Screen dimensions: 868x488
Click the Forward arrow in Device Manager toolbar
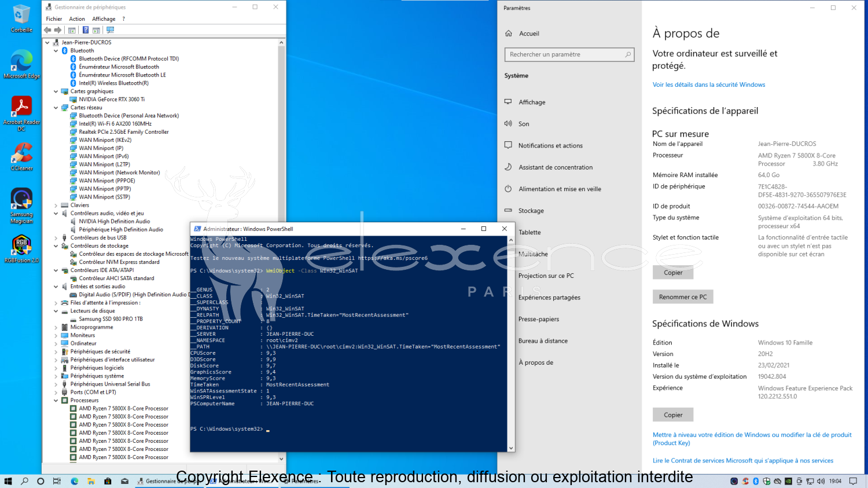(58, 30)
